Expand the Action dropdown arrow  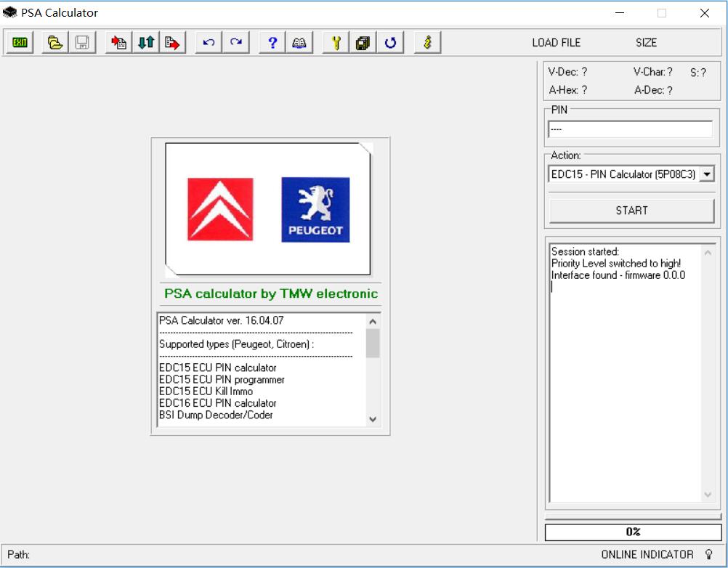(x=707, y=174)
